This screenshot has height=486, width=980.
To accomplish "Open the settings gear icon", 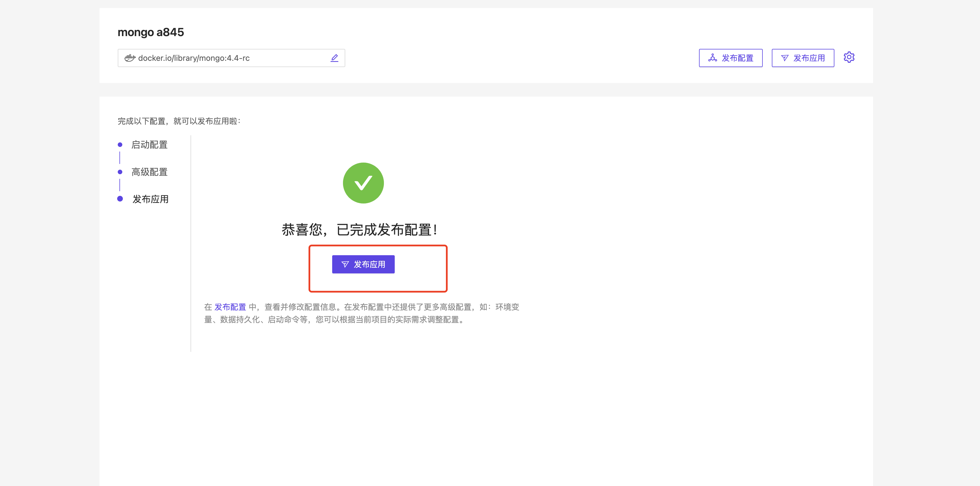I will (x=849, y=57).
